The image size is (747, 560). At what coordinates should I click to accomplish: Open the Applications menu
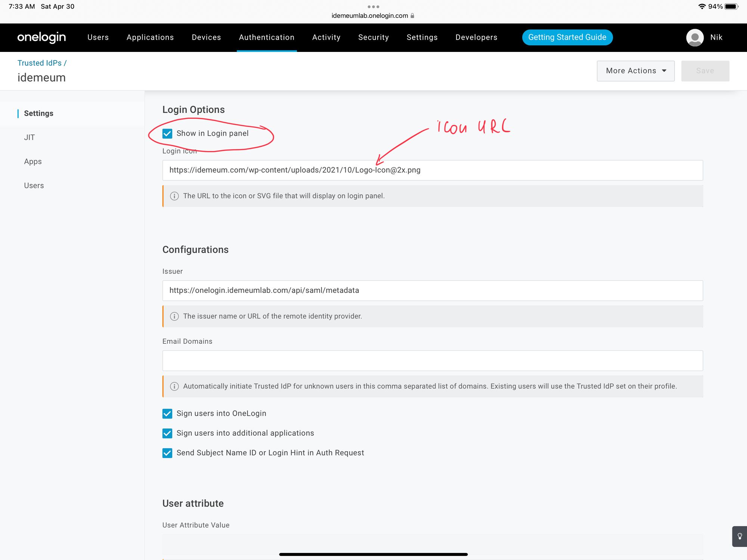[x=150, y=37]
